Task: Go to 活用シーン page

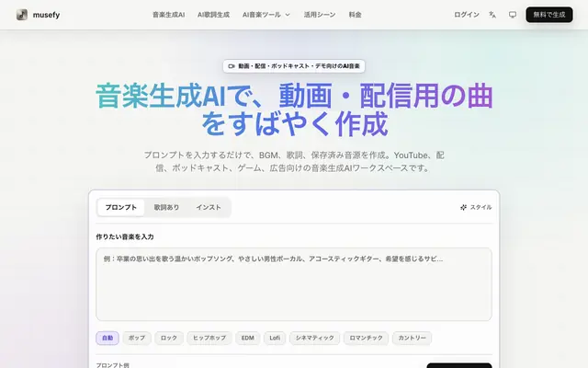Action: point(320,15)
